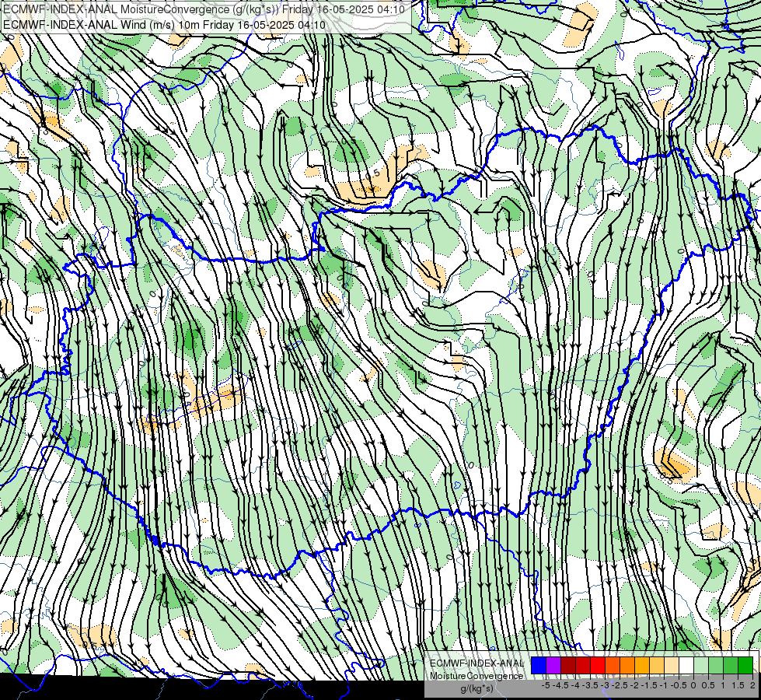Click the g/(kg*s) unit label in legend
The width and height of the screenshot is (761, 700).
pos(477,689)
